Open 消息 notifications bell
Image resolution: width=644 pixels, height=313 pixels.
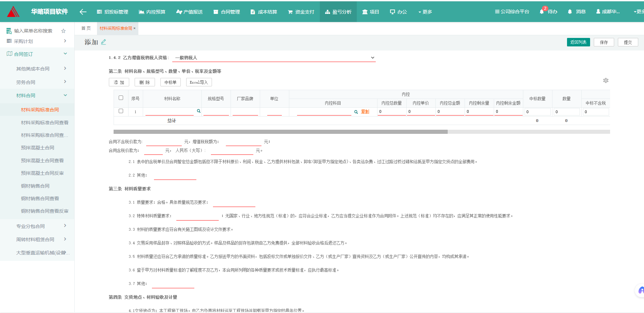[x=577, y=12]
